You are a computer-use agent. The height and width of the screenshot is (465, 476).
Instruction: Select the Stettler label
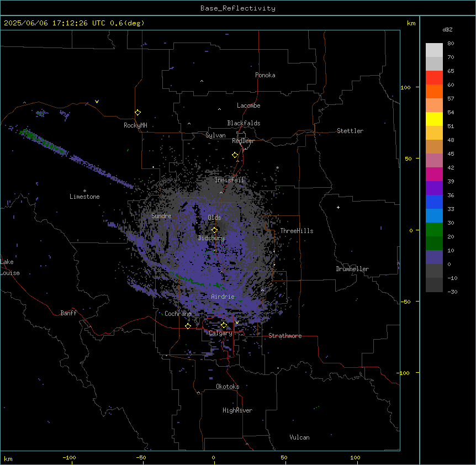(350, 131)
